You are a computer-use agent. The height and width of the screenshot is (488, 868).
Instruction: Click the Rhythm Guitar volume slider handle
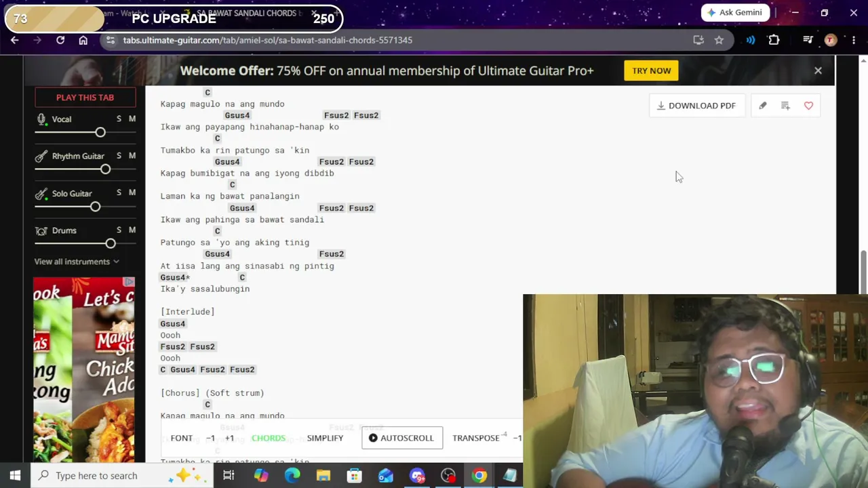click(x=105, y=169)
